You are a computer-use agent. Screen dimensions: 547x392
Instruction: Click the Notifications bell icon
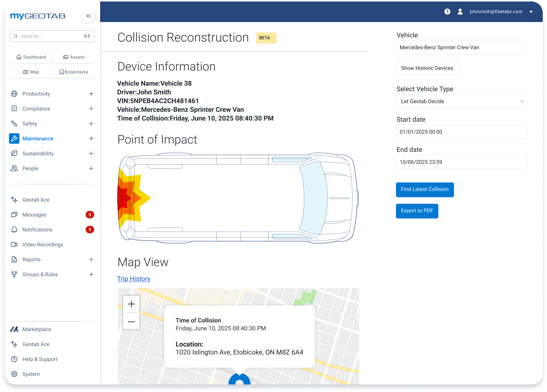(14, 230)
